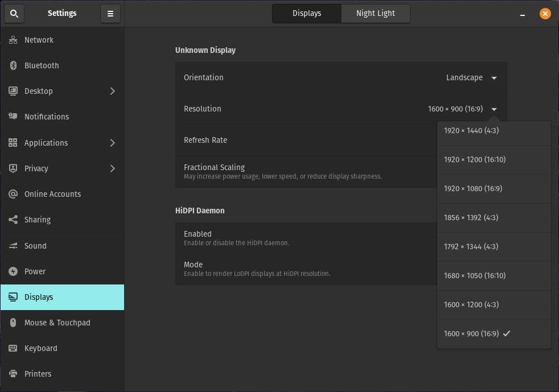Click the Printers icon in sidebar
The width and height of the screenshot is (559, 392).
[x=13, y=374]
